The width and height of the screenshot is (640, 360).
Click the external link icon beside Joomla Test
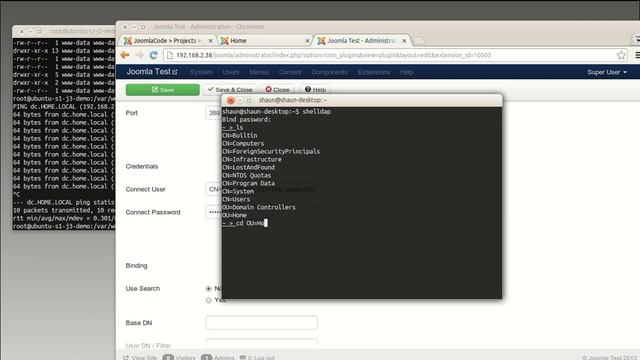click(x=175, y=72)
